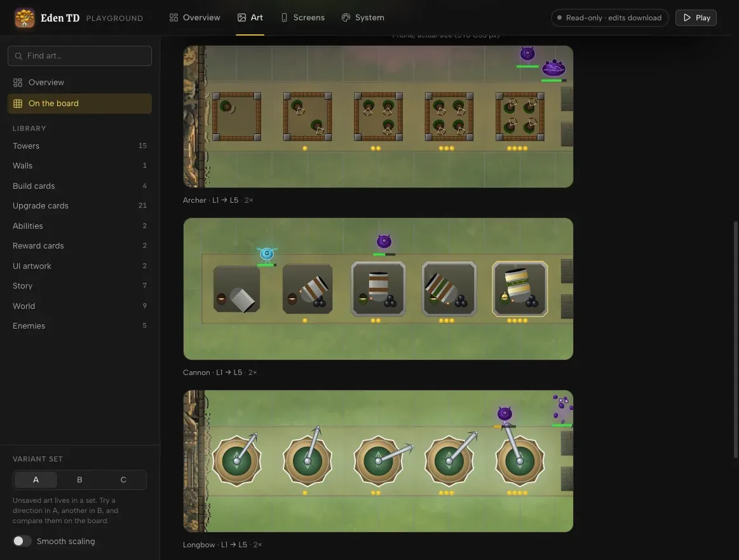Open the Overview tab in top navigation

[x=194, y=17]
